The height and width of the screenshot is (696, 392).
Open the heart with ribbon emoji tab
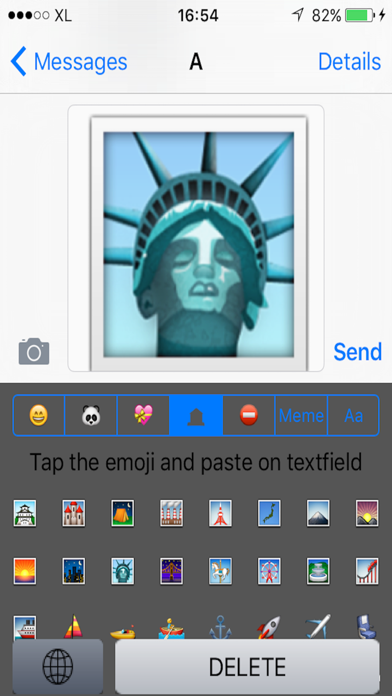[x=143, y=415]
